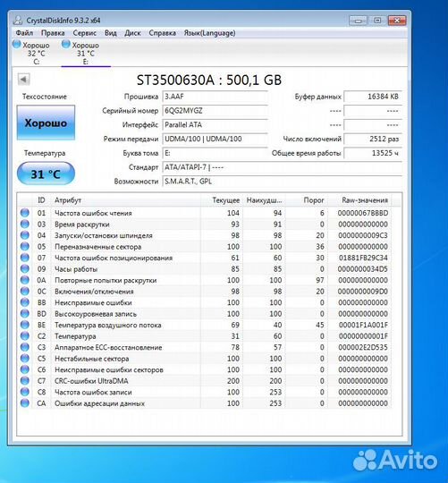This screenshot has width=448, height=483.
Task: Click status circle for Аппаратное ECC-восстановление
Action: pos(25,347)
